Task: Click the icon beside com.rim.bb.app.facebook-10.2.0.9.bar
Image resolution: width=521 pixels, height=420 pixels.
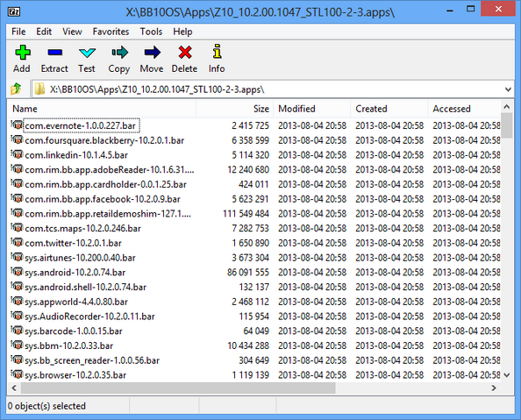Action: tap(17, 199)
